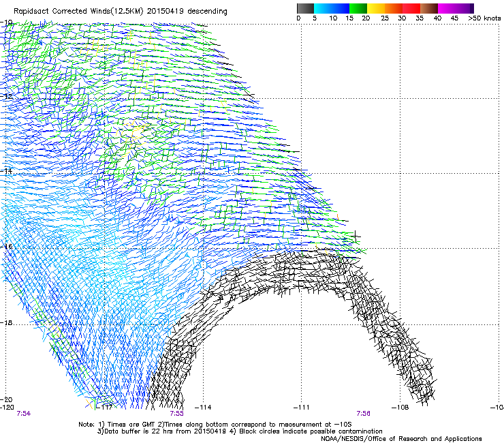Viewport: 504px width, 443px height.
Task: Click the -12 latitude axis label
Action: [x=6, y=96]
